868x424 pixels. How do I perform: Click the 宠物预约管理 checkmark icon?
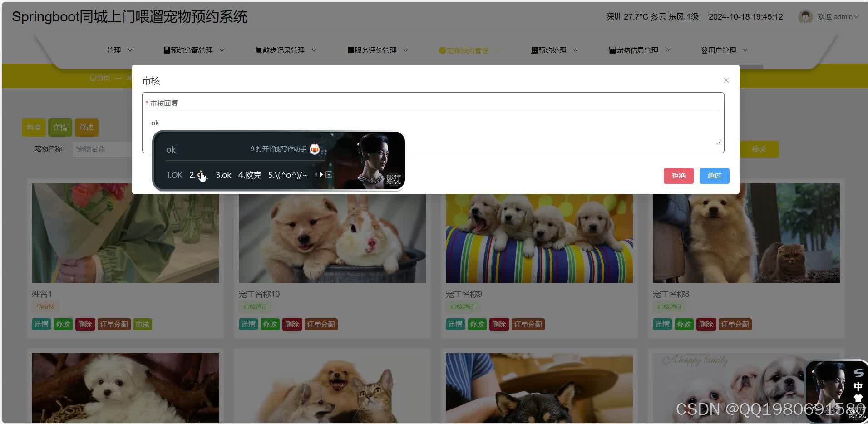pos(443,50)
